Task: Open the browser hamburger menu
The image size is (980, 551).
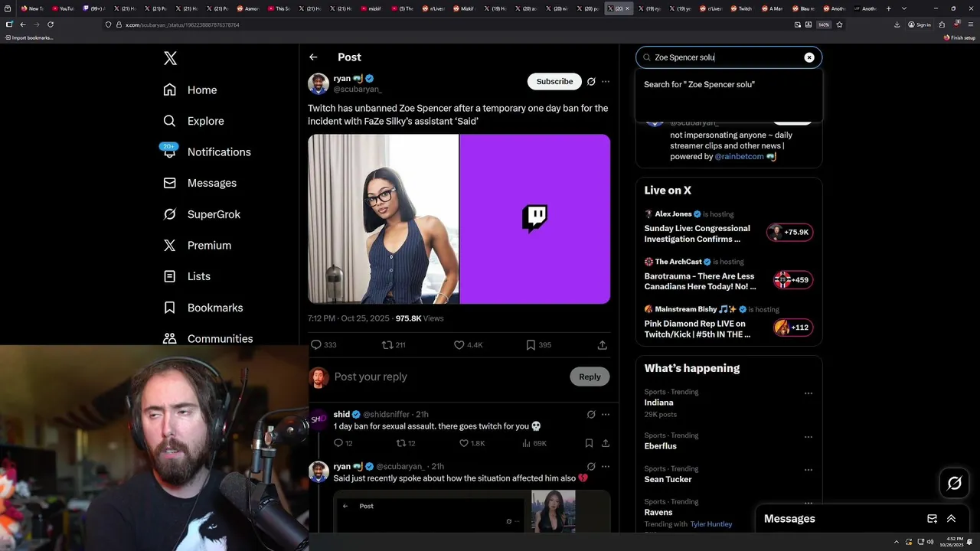Action: point(971,24)
